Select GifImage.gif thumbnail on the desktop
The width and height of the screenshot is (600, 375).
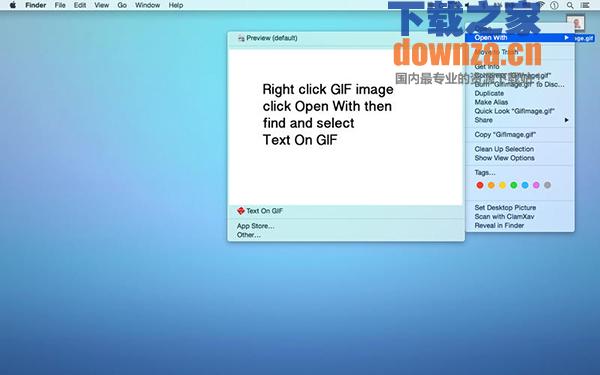tap(576, 23)
